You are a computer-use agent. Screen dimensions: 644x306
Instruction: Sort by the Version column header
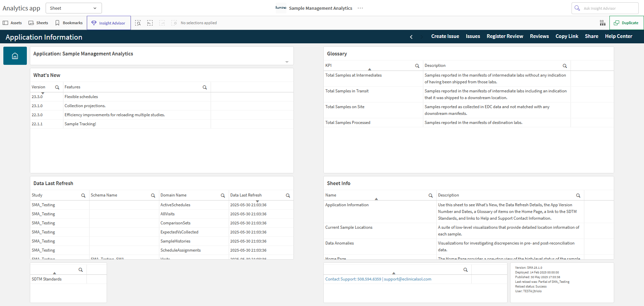(39, 87)
